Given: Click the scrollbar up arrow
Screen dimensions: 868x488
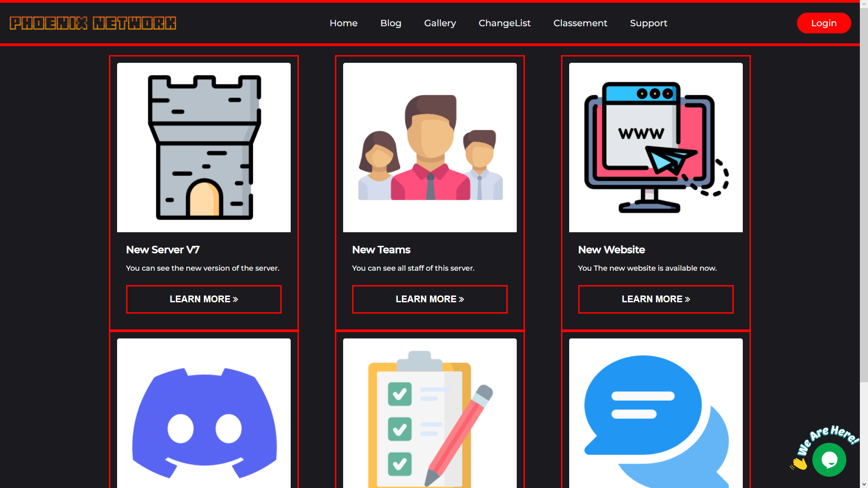Looking at the screenshot, I should click(864, 5).
